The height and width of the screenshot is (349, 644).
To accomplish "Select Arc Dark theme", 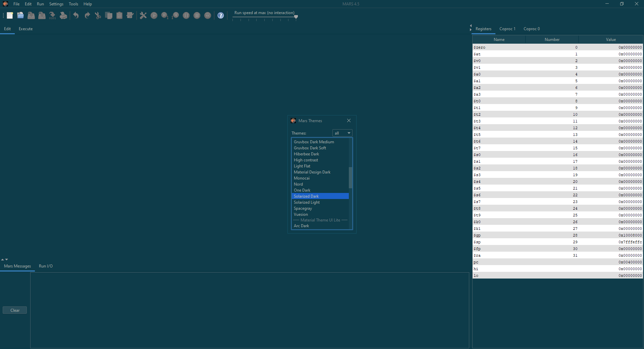I will click(x=320, y=226).
